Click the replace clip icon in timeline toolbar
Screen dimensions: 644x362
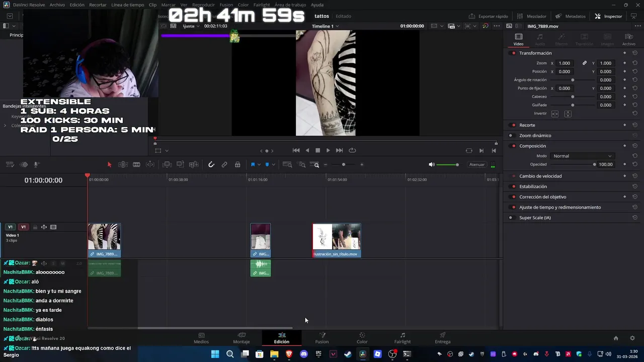pyautogui.click(x=194, y=164)
